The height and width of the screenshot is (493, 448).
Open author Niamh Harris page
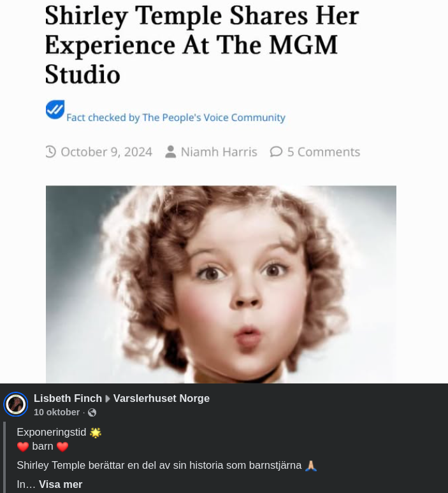[x=219, y=152]
